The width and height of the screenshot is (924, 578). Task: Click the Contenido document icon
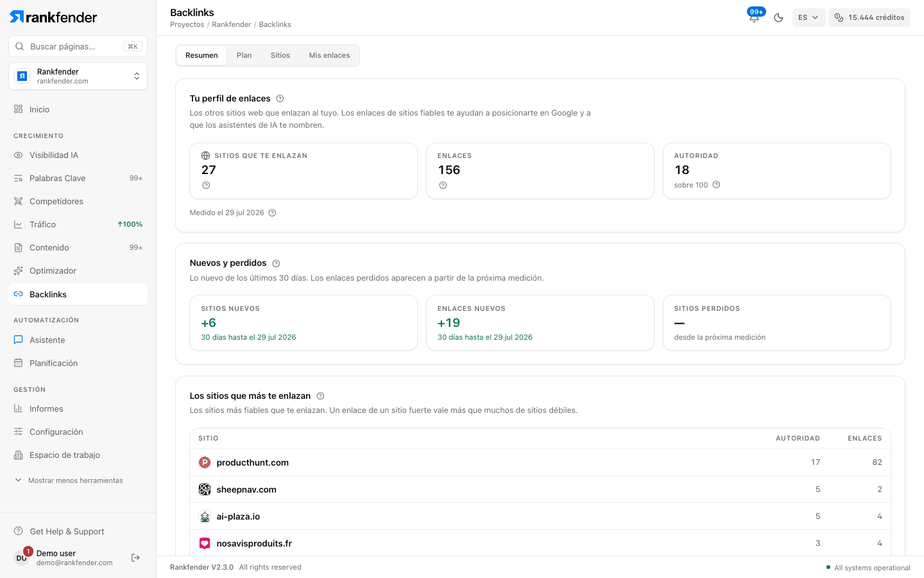pyautogui.click(x=19, y=247)
